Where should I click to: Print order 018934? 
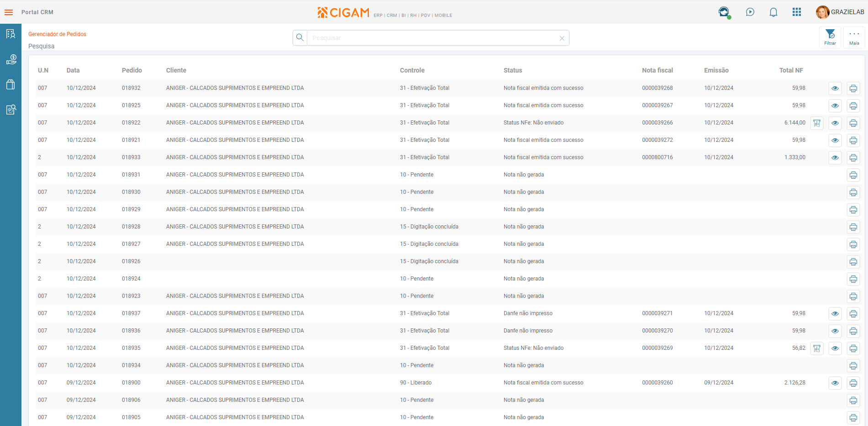[853, 366]
